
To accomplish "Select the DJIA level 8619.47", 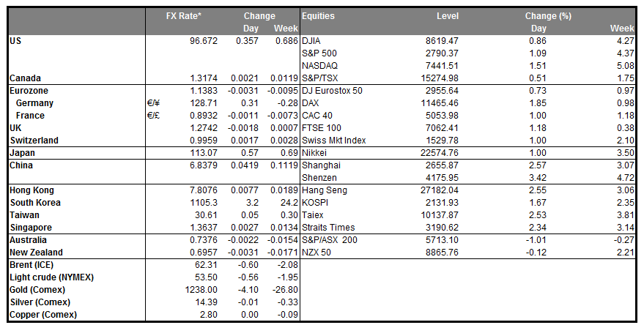I will click(x=437, y=41).
